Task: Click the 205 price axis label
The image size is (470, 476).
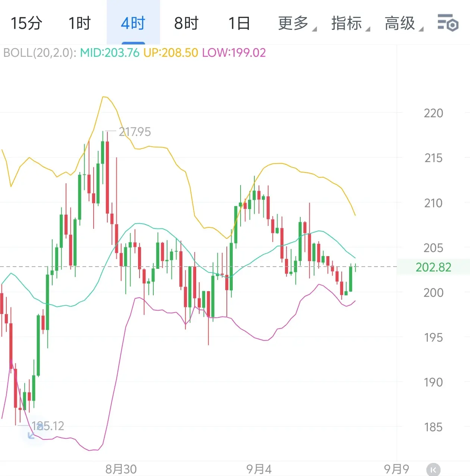Action: click(433, 248)
